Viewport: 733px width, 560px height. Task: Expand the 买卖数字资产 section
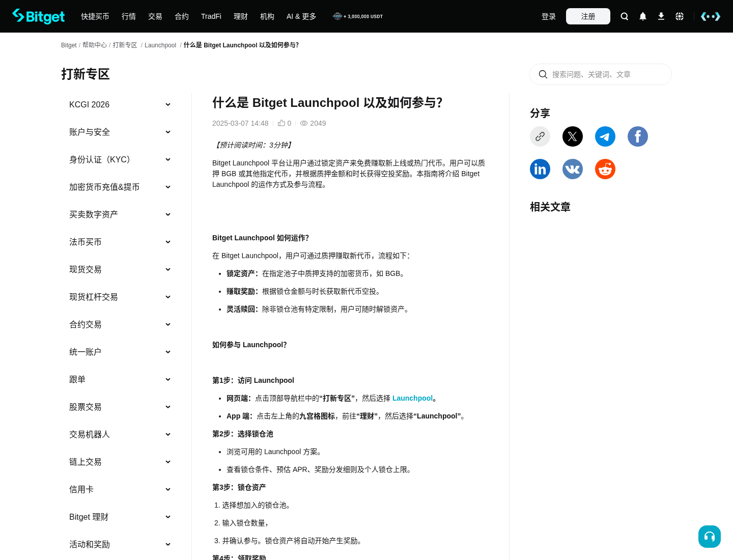click(120, 214)
